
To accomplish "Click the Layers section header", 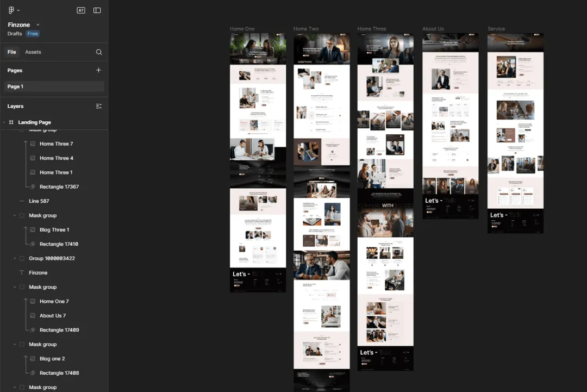I will click(15, 107).
